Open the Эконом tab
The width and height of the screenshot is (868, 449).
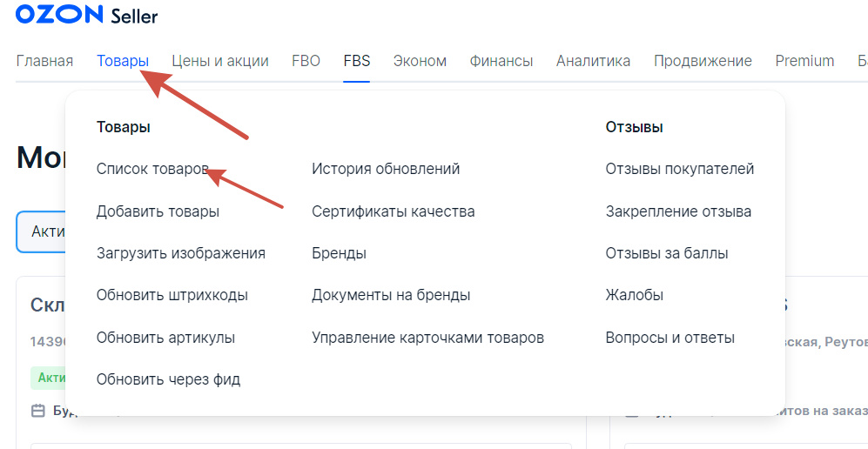[421, 61]
